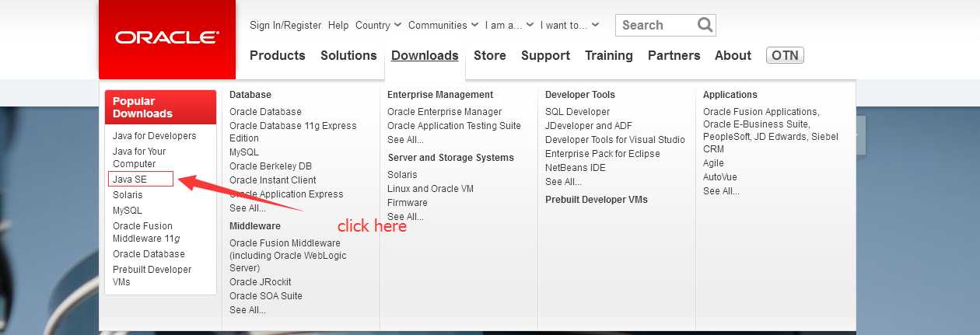This screenshot has width=980, height=335.
Task: Open Oracle Database under Database heading
Action: 265,112
